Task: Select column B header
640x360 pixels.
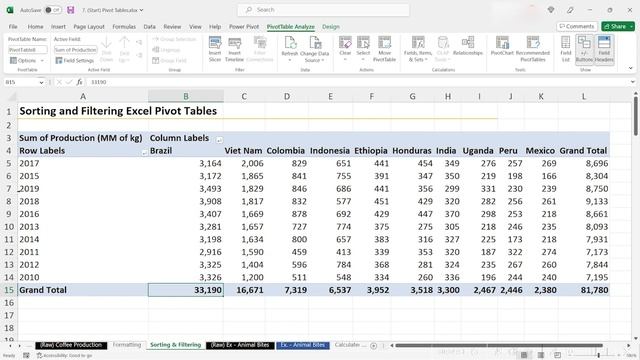Action: point(186,96)
